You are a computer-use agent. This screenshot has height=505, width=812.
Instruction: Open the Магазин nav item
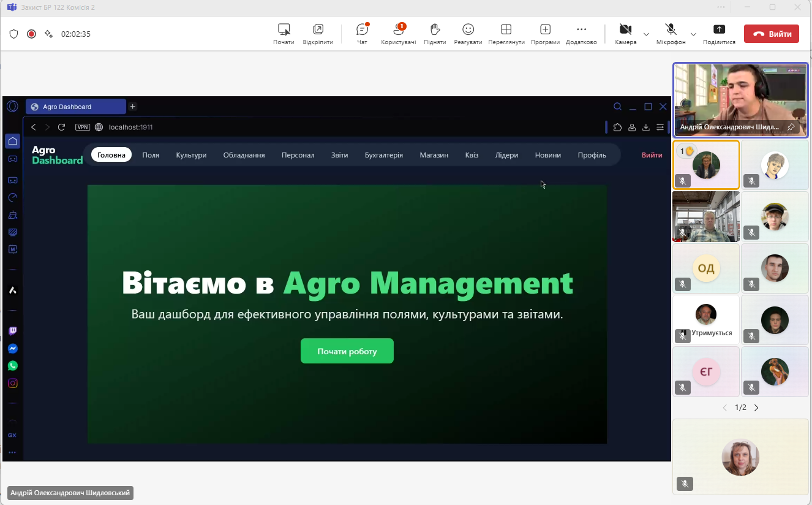pos(434,155)
